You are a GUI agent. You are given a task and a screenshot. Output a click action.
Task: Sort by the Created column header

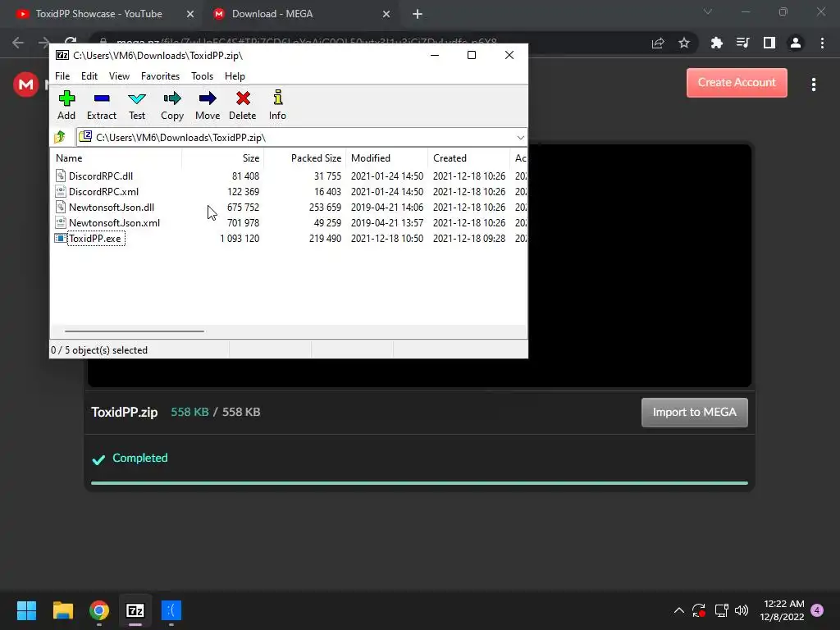click(468, 158)
